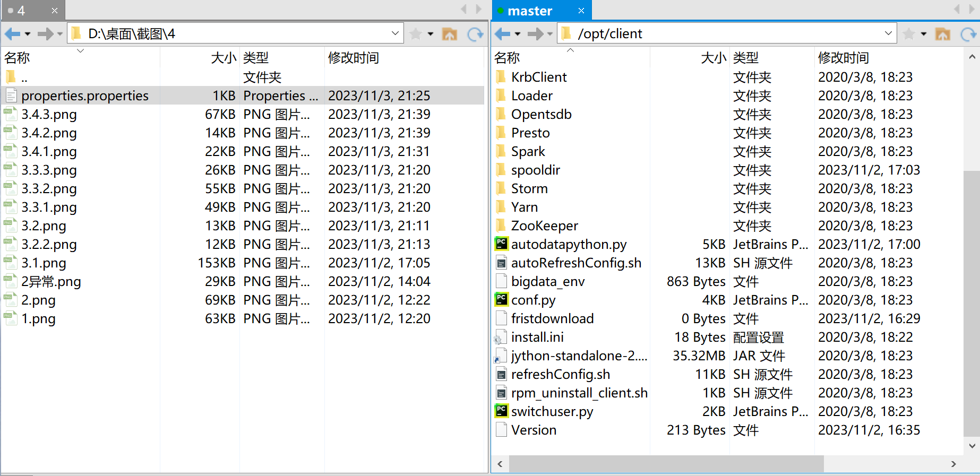Go forward in the local D:\桌面\截图\4 pane
980x476 pixels.
click(45, 34)
